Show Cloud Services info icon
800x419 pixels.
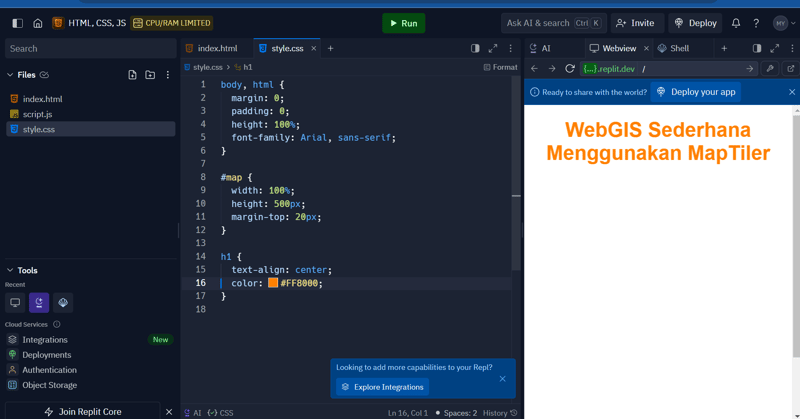(x=57, y=324)
